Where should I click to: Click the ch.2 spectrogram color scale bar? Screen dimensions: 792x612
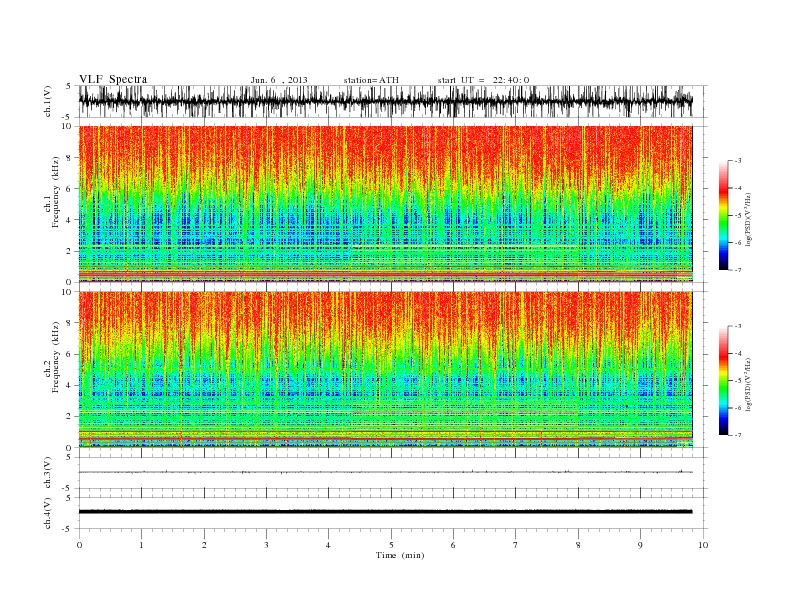pyautogui.click(x=723, y=381)
